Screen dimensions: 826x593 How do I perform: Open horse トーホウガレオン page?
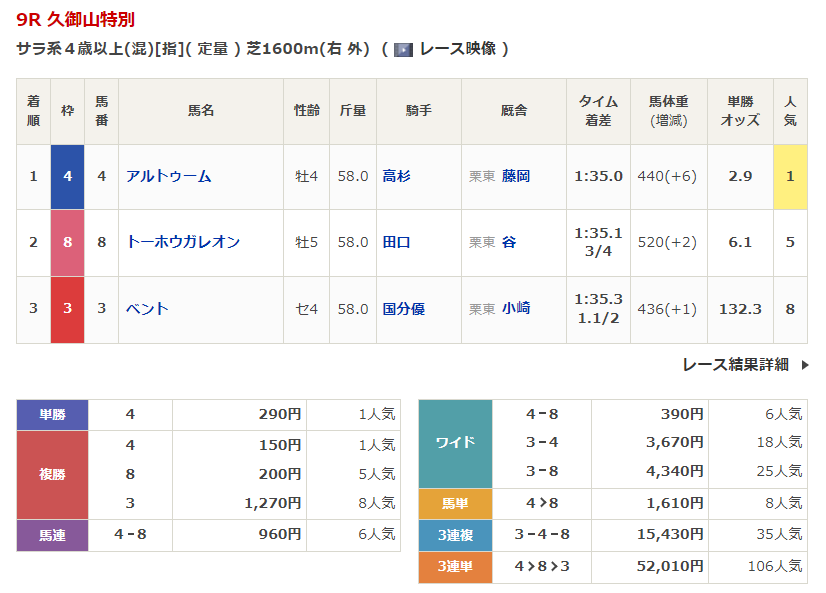click(183, 242)
